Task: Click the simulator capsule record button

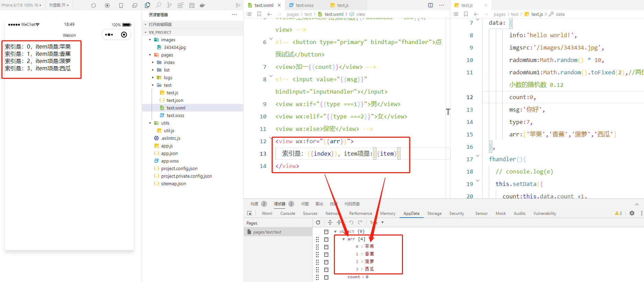Action: point(124,34)
